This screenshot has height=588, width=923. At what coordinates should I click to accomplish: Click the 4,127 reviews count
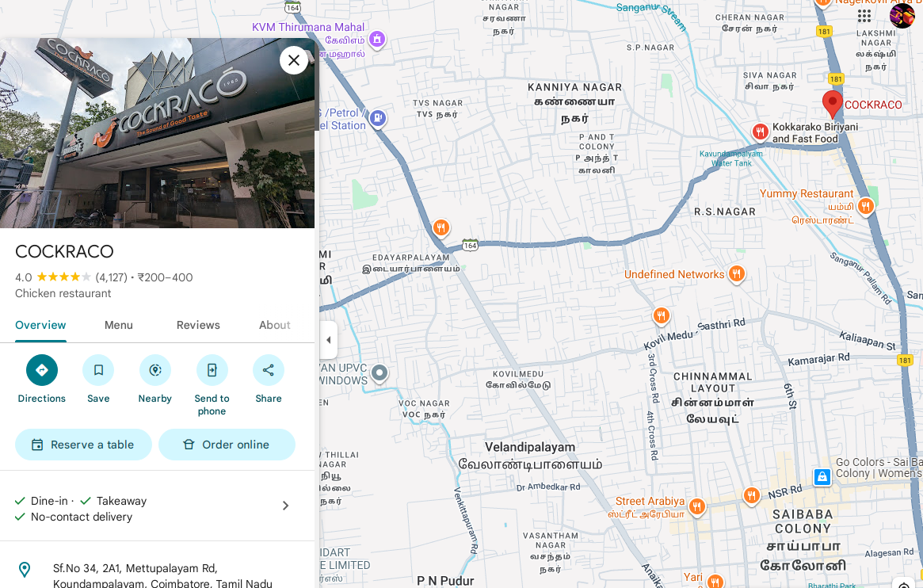pos(111,277)
